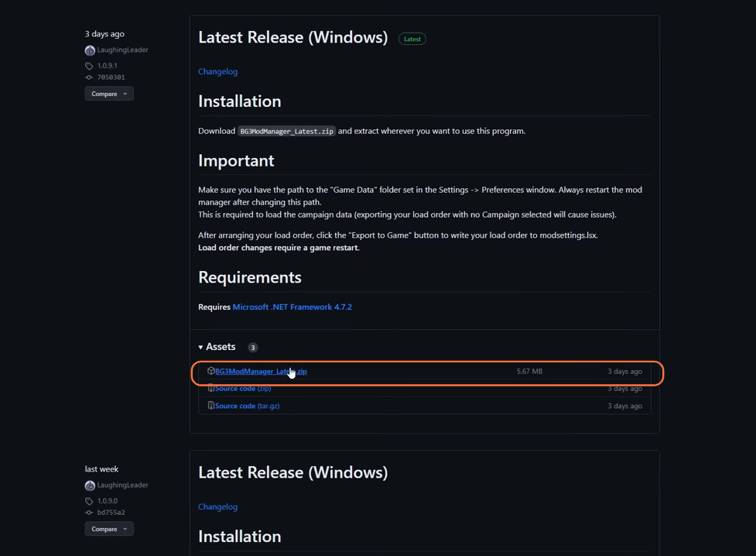Open the Changelog link of release 1.0.9.0
Viewport: 756px width, 556px height.
(218, 506)
